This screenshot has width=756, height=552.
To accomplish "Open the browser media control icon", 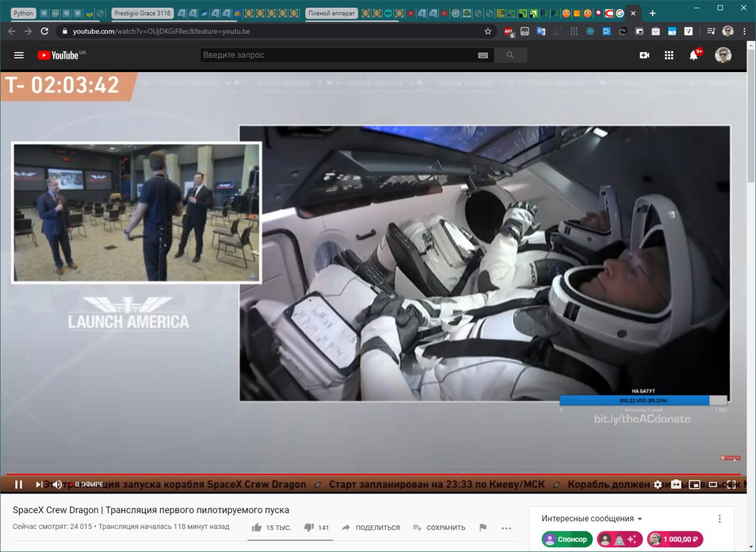I will click(x=711, y=31).
